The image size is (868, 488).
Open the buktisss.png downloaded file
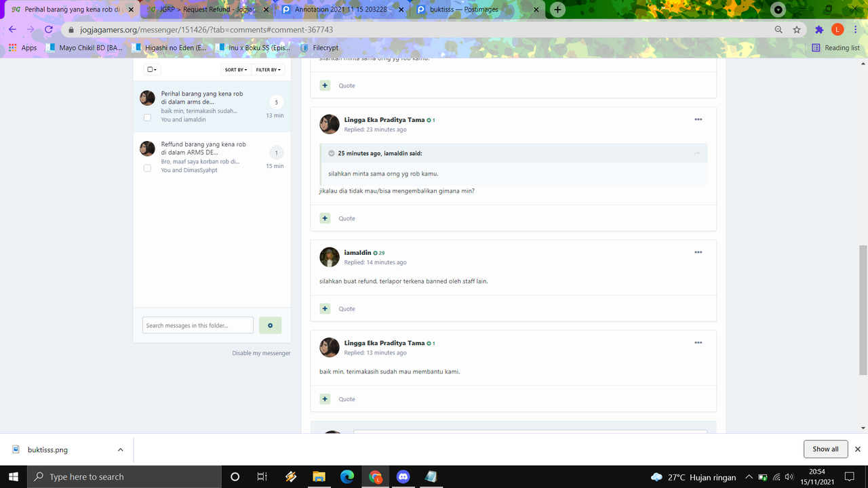tap(47, 449)
